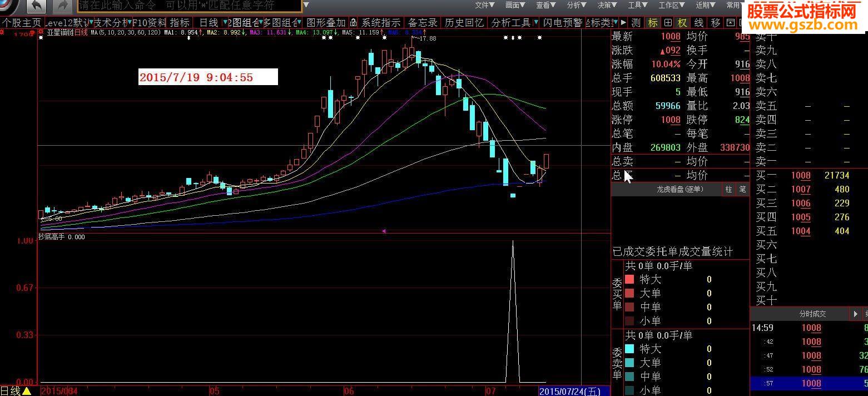Click the 14:59 trade row
The width and height of the screenshot is (868, 396).
tap(809, 328)
